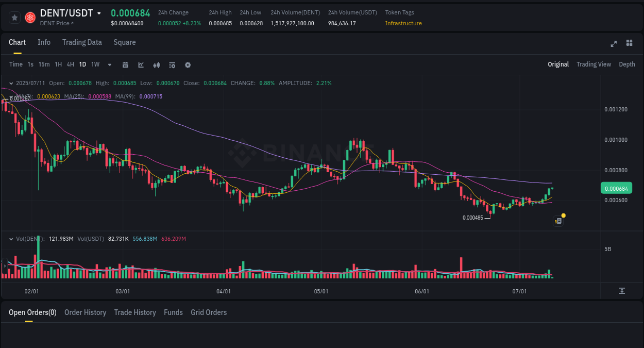Switch to the Trading View tab
This screenshot has height=348, width=644.
(594, 64)
